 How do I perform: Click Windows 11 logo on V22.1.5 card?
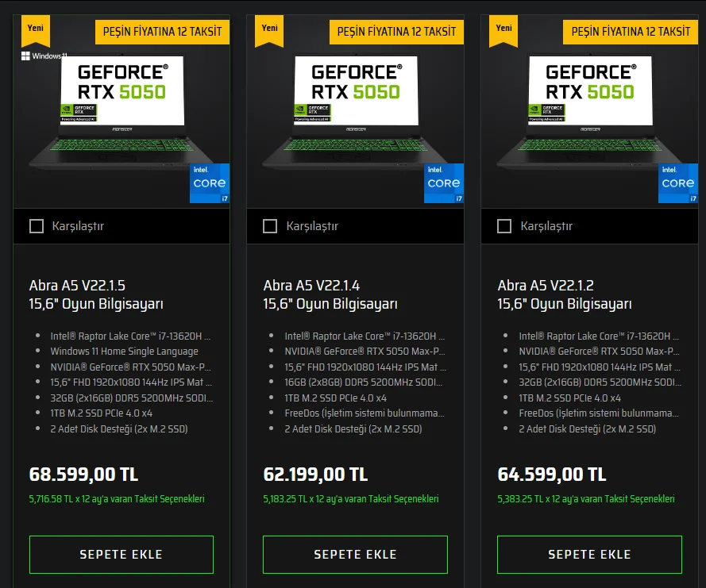coord(44,56)
